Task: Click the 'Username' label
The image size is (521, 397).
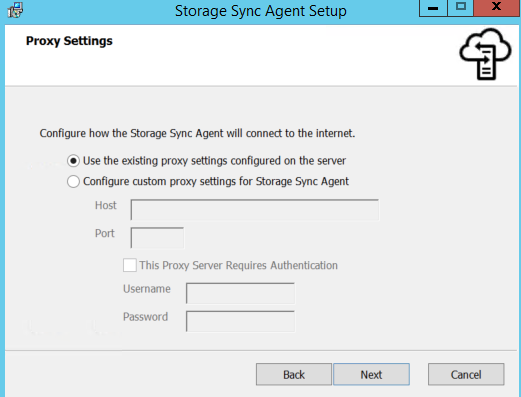Action: [147, 289]
